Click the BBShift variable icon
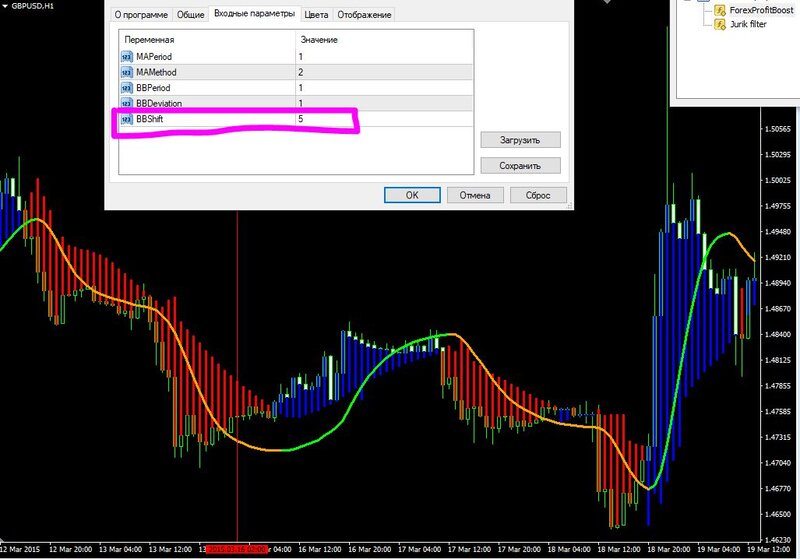The image size is (800, 559). (x=126, y=119)
